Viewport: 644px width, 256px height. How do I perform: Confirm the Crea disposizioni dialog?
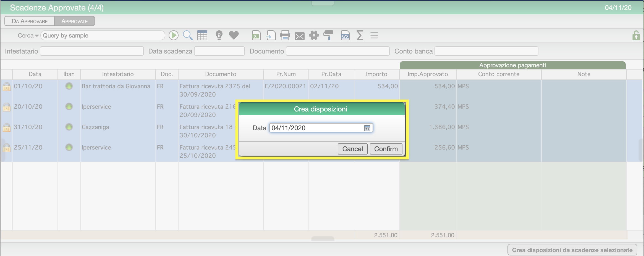click(x=386, y=149)
